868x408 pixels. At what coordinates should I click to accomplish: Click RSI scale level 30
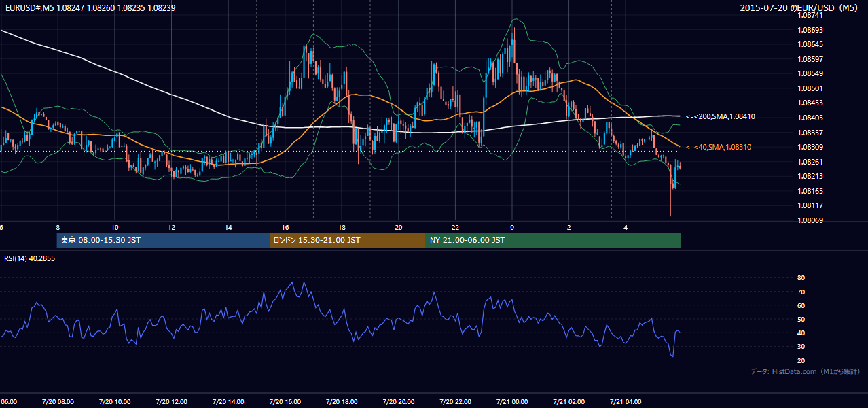(801, 347)
